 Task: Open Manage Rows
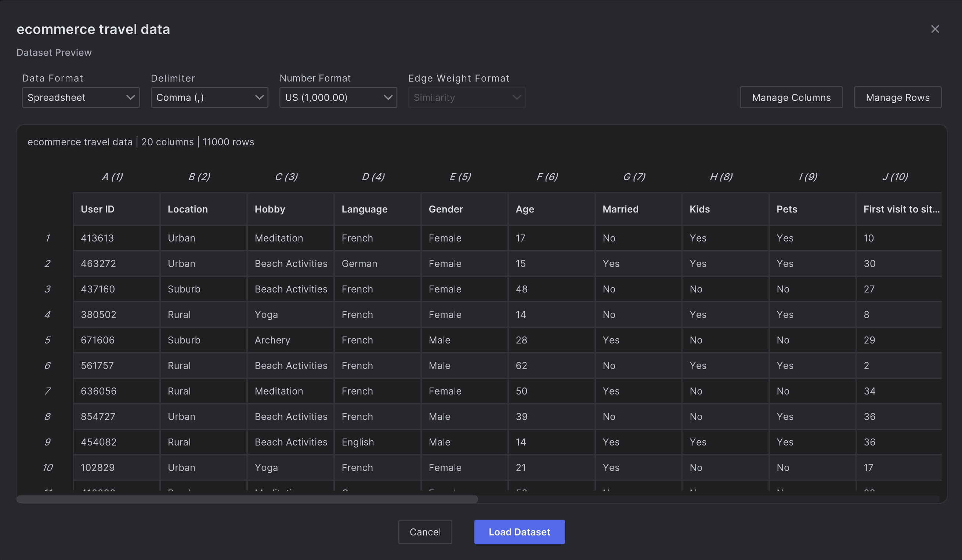point(897,97)
